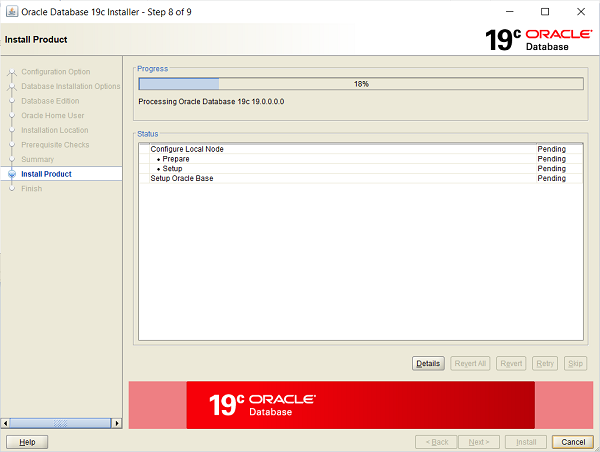The image size is (600, 452).
Task: Click the sidebar scroll left arrow
Action: pos(5,423)
